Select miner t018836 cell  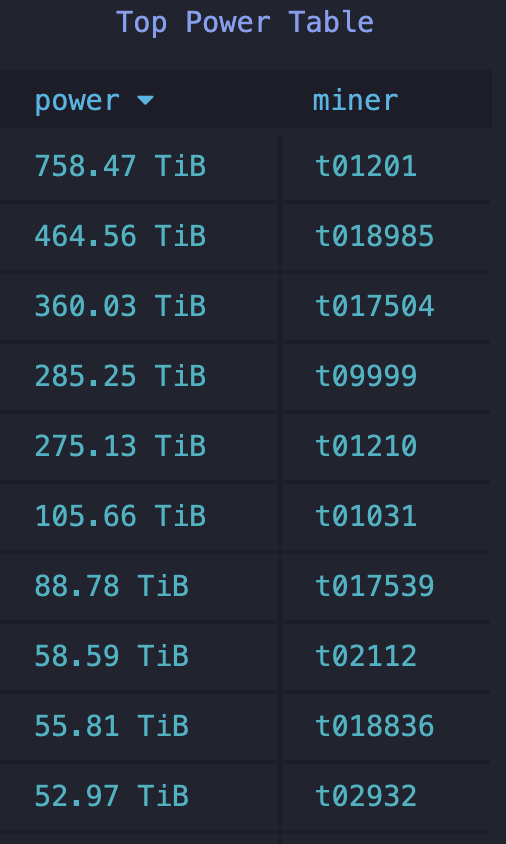pyautogui.click(x=385, y=726)
